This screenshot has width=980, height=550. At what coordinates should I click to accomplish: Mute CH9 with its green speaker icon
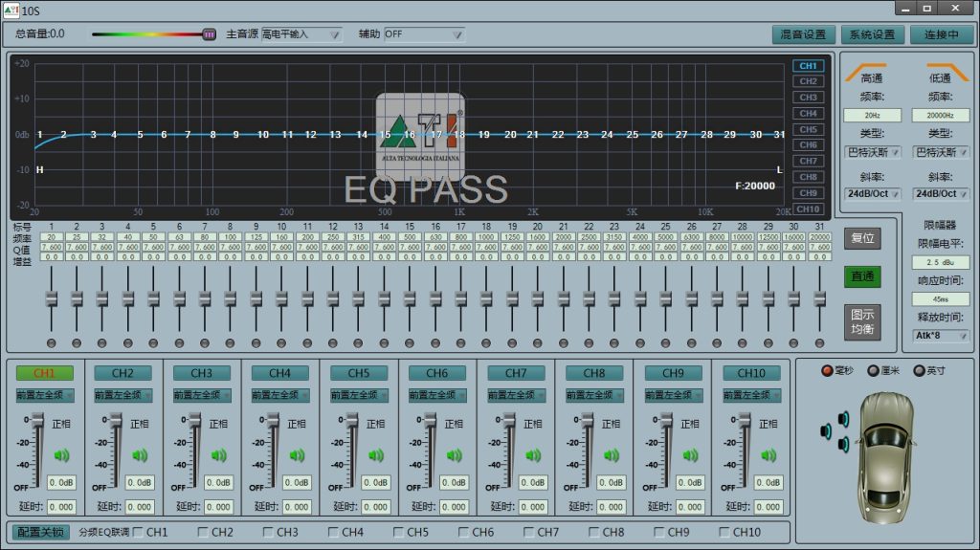point(690,455)
